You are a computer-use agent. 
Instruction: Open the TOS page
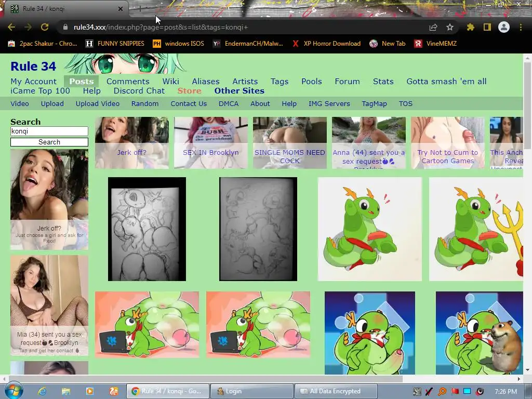[405, 104]
